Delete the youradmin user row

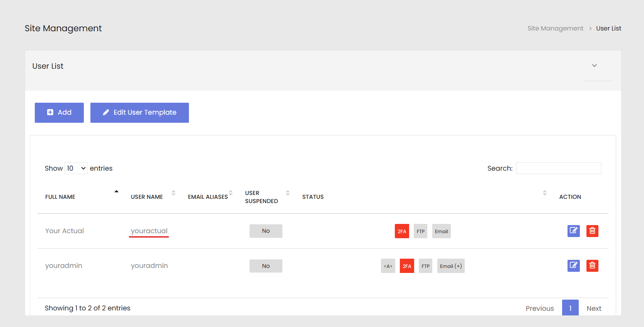(592, 266)
